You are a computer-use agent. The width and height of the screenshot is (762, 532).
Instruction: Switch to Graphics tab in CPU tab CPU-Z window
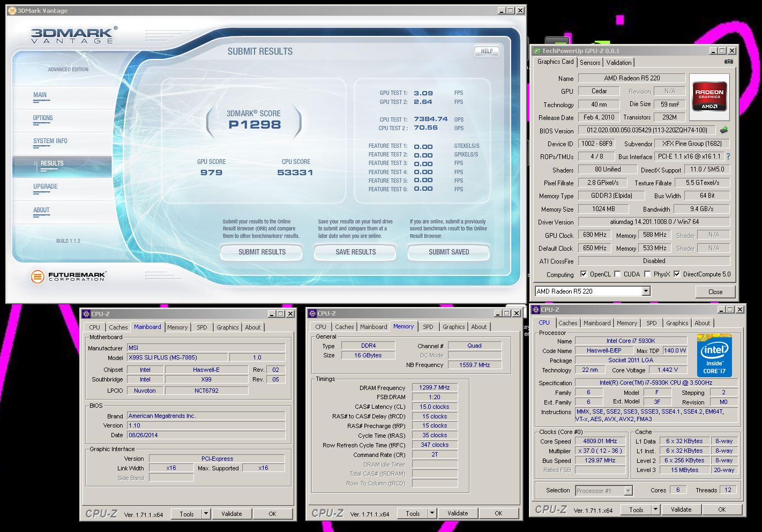coord(677,323)
